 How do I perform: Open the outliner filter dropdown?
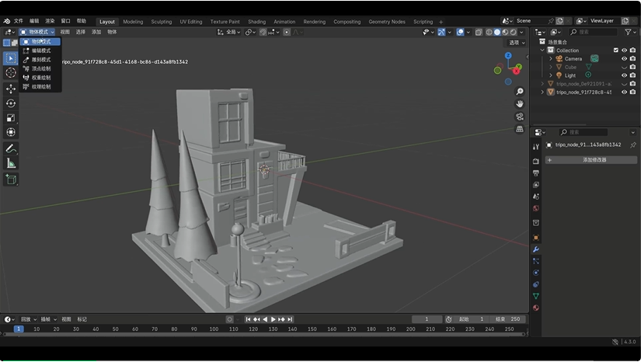629,32
